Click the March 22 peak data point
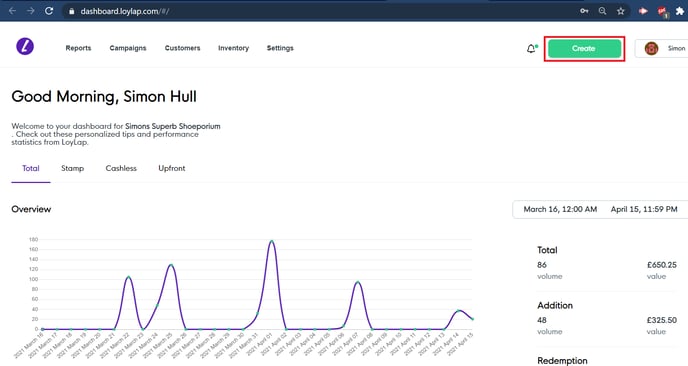Viewport: 688px width, 366px height. click(128, 277)
